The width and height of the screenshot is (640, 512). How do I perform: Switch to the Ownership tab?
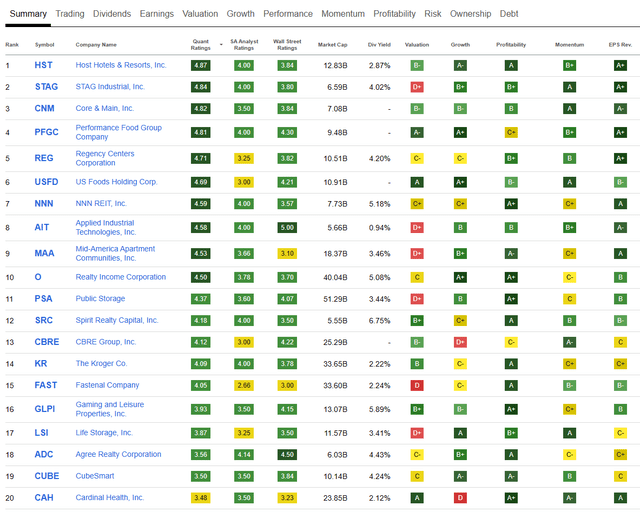pos(470,14)
